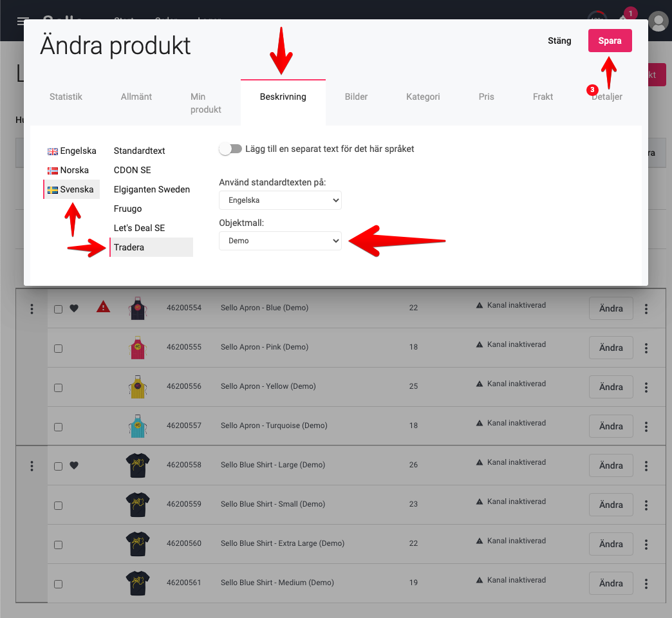
Task: Open Sello Apron Turquoise product thumbnail
Action: 138,426
